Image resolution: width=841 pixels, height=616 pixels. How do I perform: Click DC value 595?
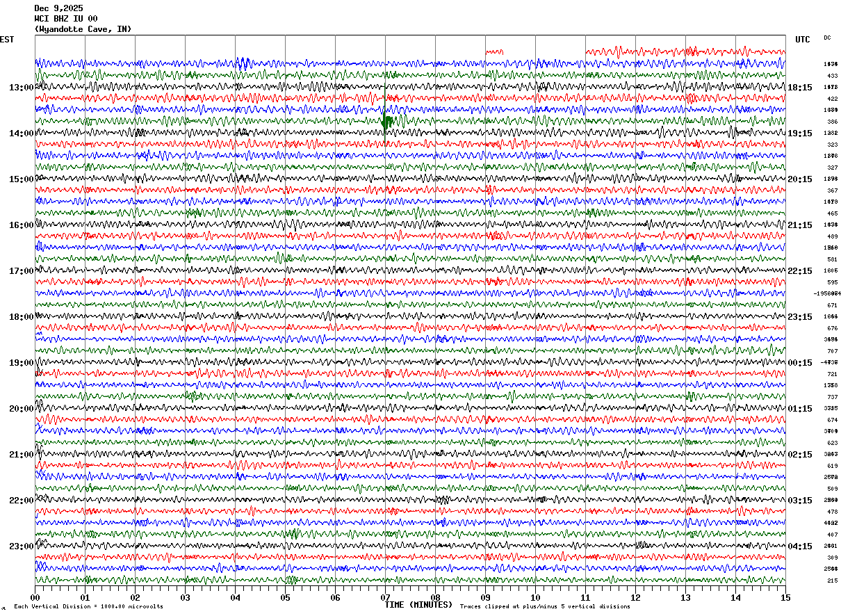tap(832, 282)
